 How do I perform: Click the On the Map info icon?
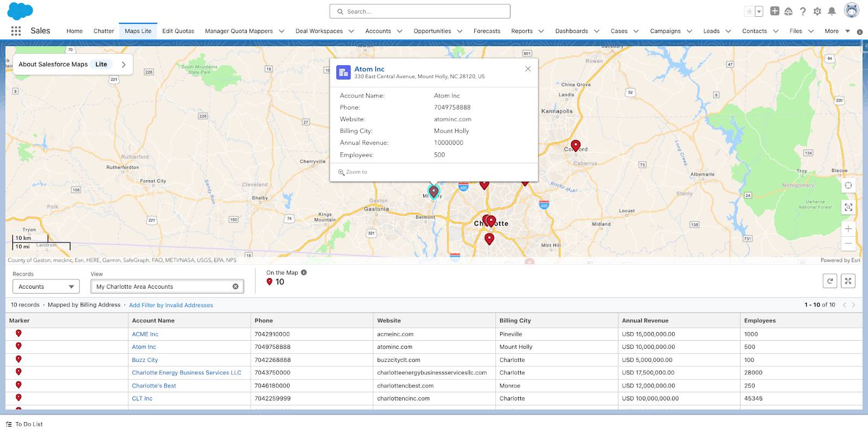pos(304,272)
